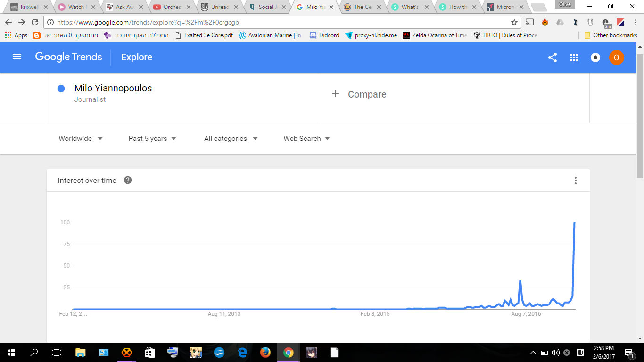This screenshot has width=644, height=362.
Task: Open the Chrome three-dot menu
Action: click(635, 22)
